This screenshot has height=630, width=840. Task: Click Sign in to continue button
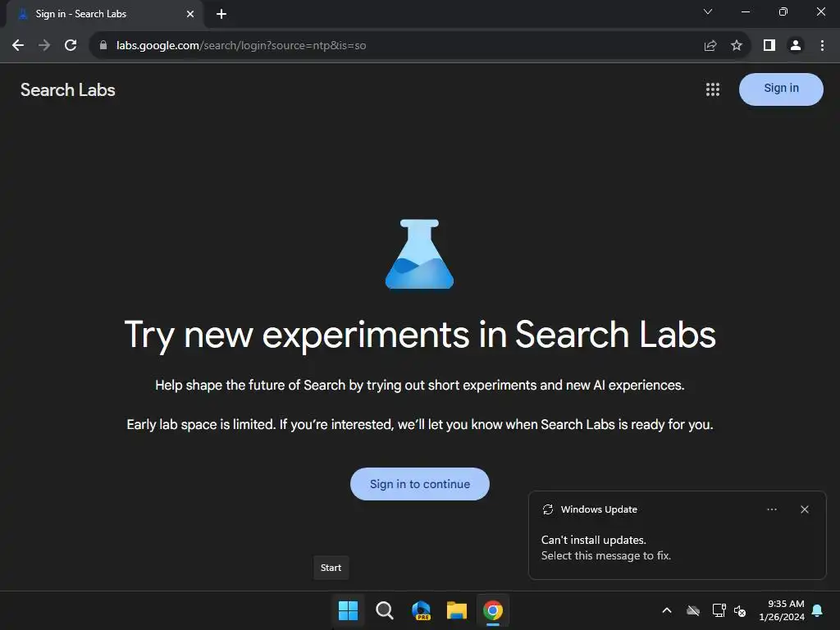click(x=420, y=484)
